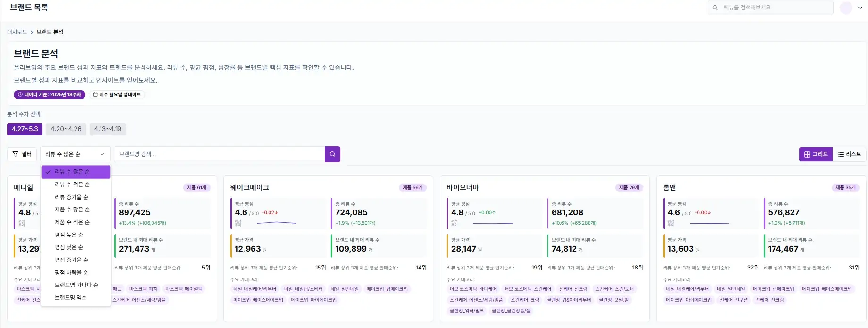Click 메이크업_아이메이크업 tag in 웨이크메이크
Image resolution: width=868 pixels, height=328 pixels.
(313, 300)
